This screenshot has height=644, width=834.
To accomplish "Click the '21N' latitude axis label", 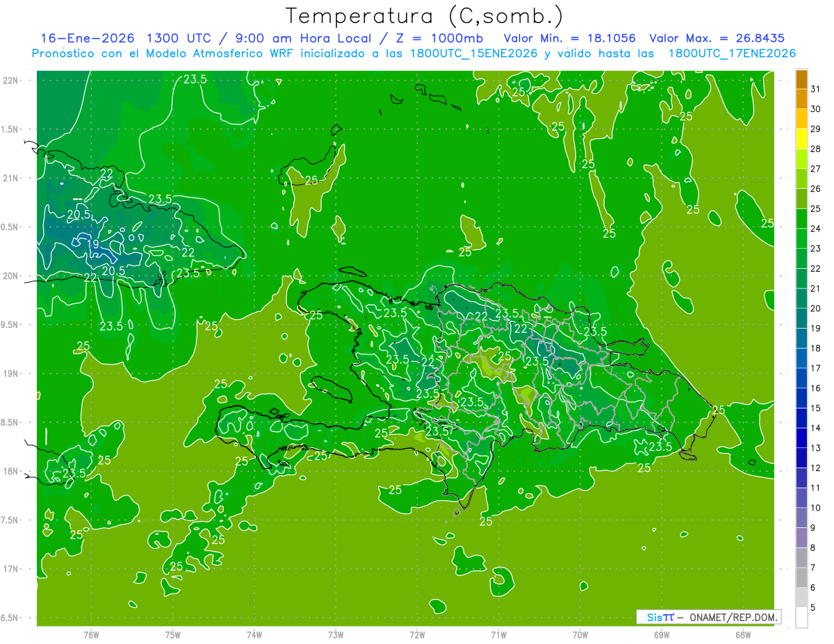I will coord(10,178).
